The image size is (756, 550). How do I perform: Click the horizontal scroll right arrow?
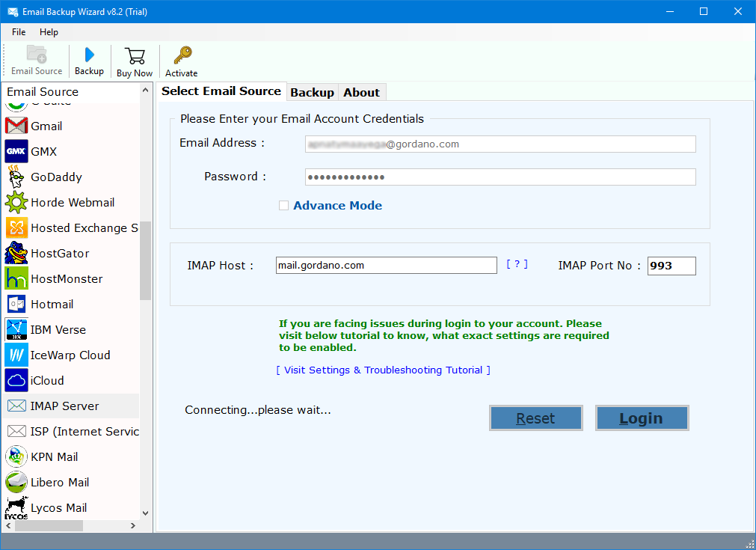[133, 525]
